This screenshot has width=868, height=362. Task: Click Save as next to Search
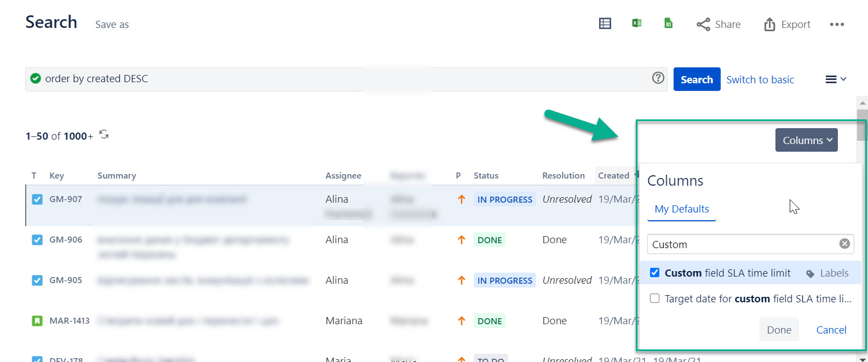pyautogui.click(x=112, y=25)
